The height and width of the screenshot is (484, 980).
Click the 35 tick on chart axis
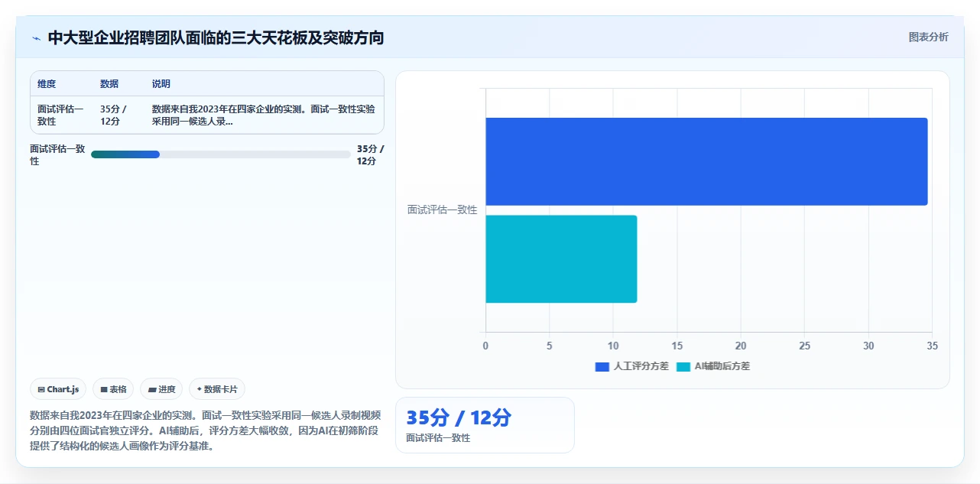click(x=932, y=346)
